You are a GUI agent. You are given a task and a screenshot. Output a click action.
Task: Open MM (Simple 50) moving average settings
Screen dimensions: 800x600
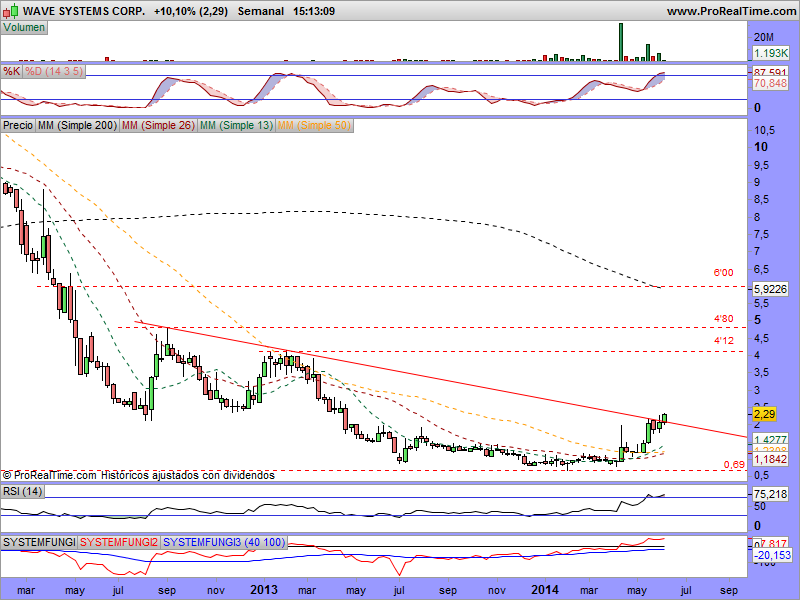314,125
